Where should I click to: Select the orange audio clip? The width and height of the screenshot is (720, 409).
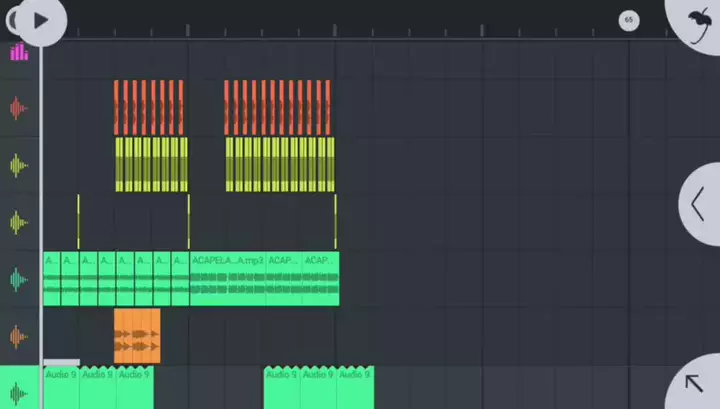(137, 336)
